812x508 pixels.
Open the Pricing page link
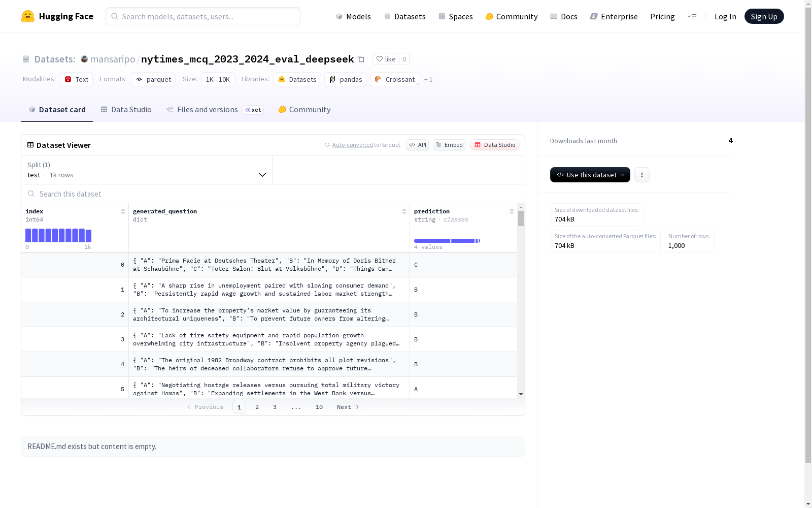[662, 16]
